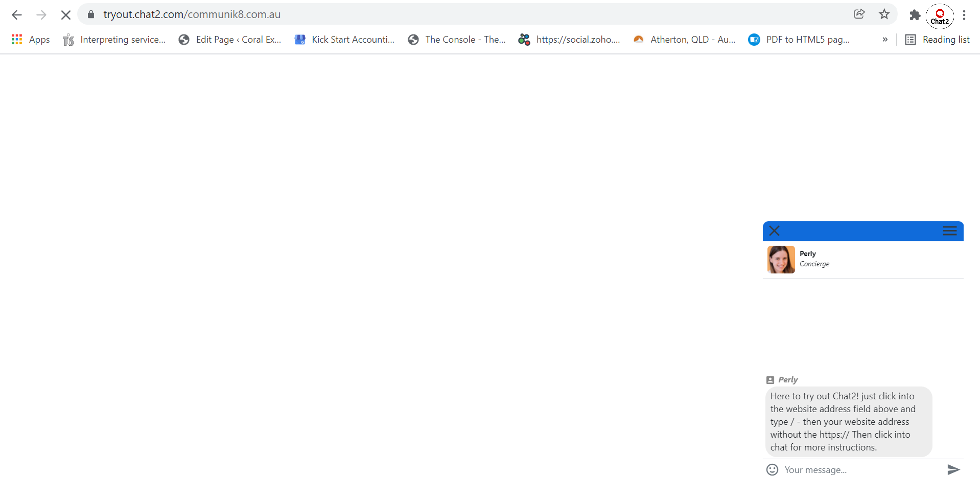Open Interpreting service bookmark
This screenshot has width=980, height=496.
point(114,39)
